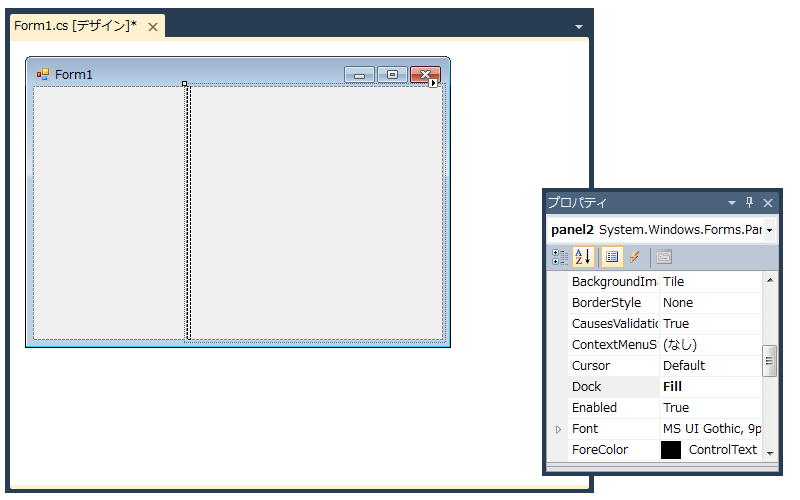Switch to Categorized view in Properties toolbar
This screenshot has width=800, height=500.
(x=560, y=257)
